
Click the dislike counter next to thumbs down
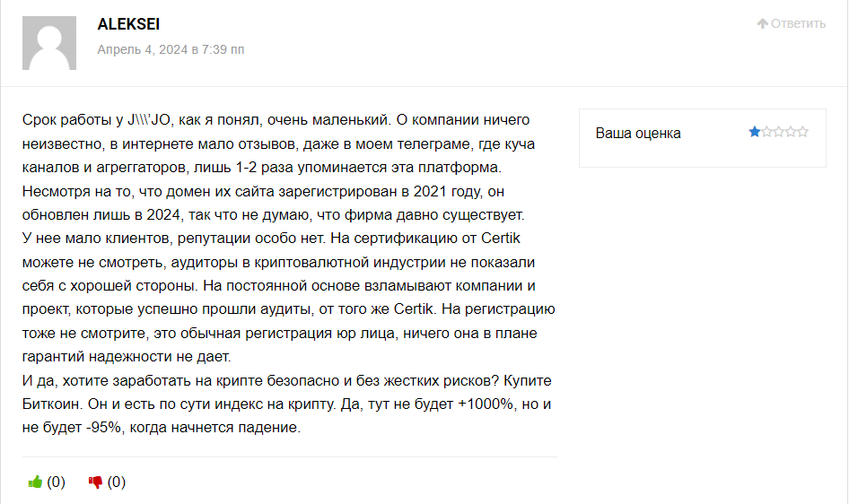(x=117, y=482)
